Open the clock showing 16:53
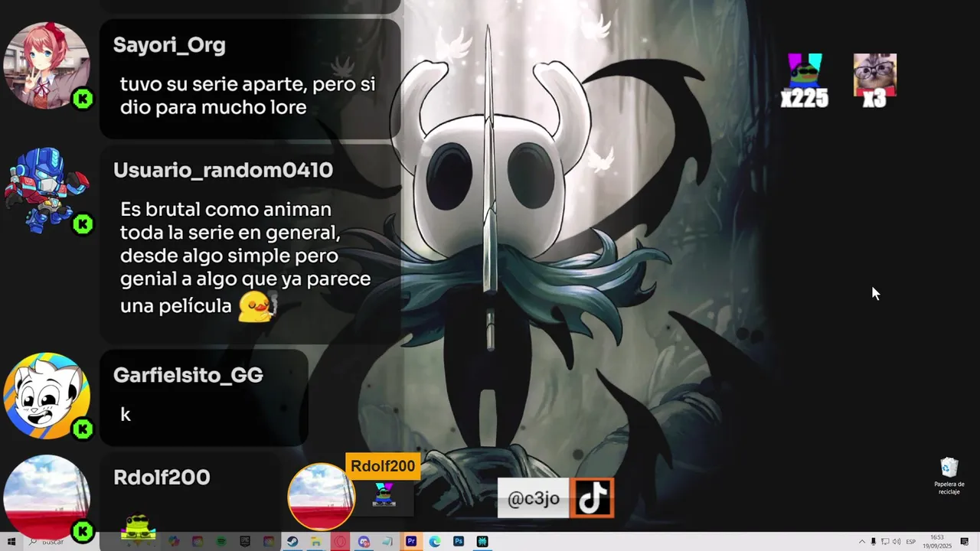Viewport: 980px width, 551px height. point(937,542)
